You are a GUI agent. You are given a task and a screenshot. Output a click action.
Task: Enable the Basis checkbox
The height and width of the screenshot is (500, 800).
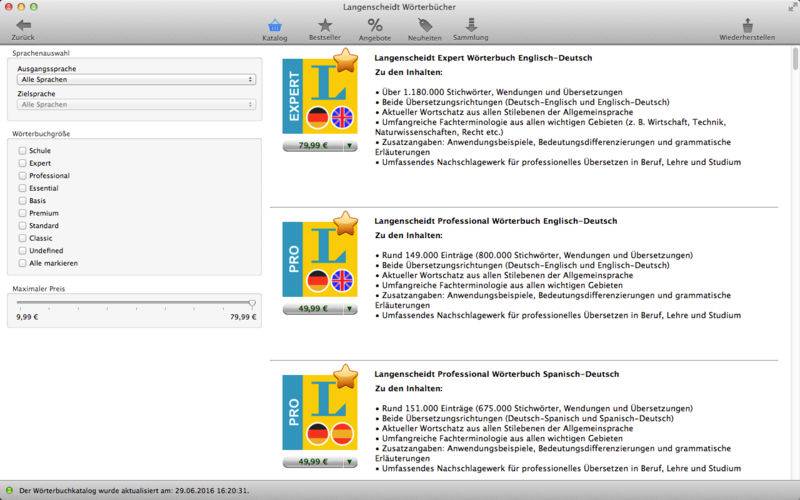[22, 201]
